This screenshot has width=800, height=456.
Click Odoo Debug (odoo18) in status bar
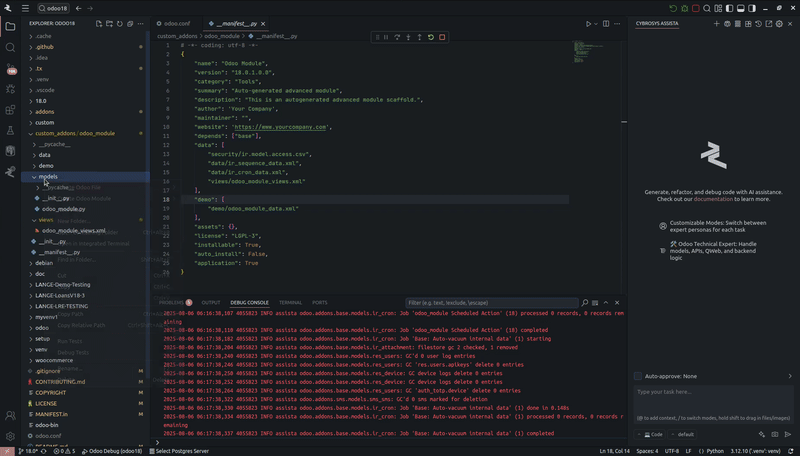pyautogui.click(x=112, y=451)
